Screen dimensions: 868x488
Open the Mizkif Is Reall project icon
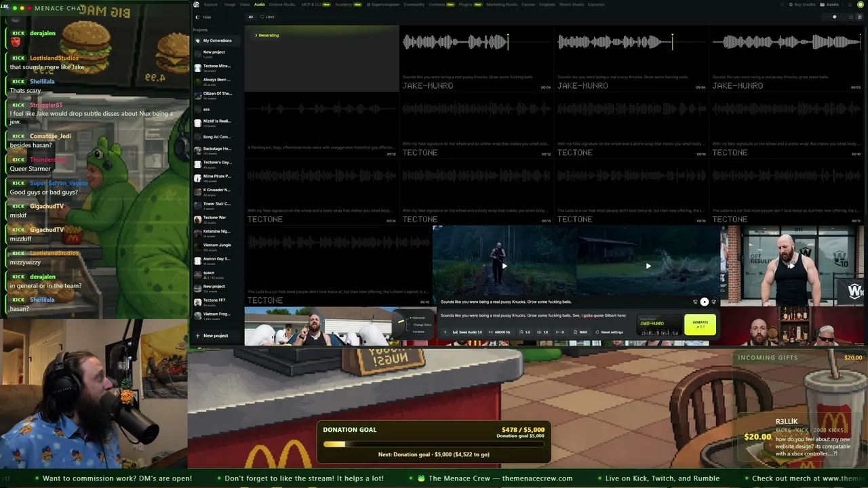point(198,123)
